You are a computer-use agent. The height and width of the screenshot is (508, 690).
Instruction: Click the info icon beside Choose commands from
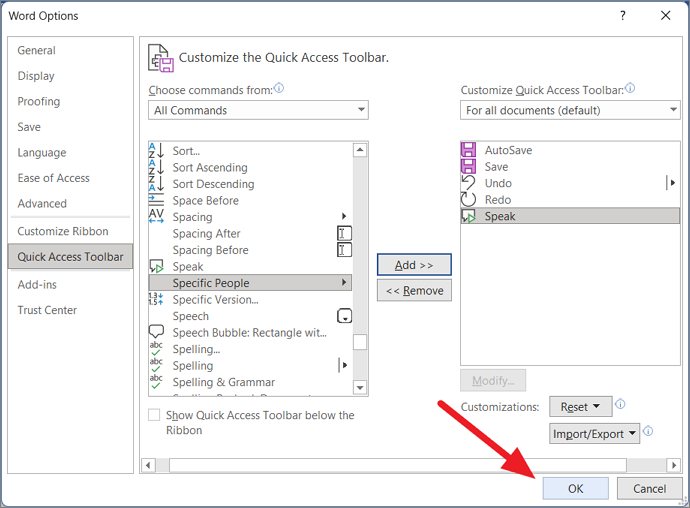(279, 88)
